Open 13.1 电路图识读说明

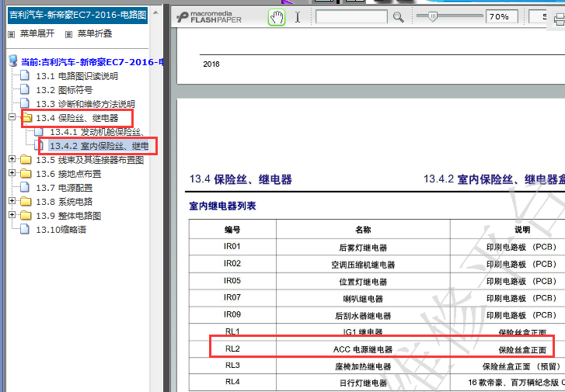[x=77, y=76]
